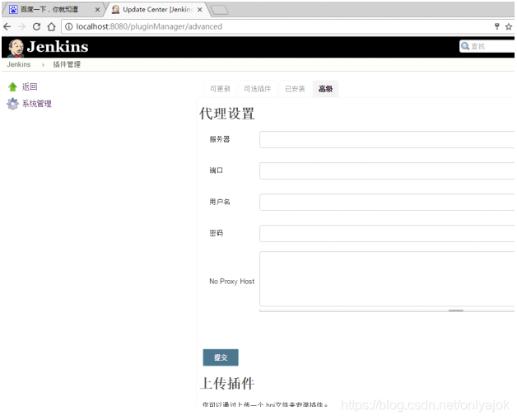Click the gear icon for 系统管理
The width and height of the screenshot is (517, 420).
click(12, 104)
